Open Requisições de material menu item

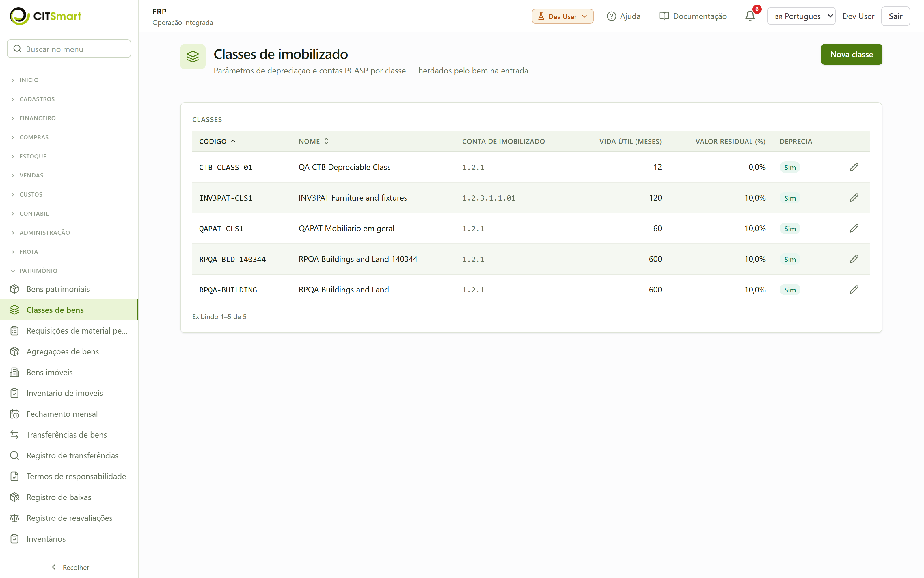pyautogui.click(x=69, y=331)
